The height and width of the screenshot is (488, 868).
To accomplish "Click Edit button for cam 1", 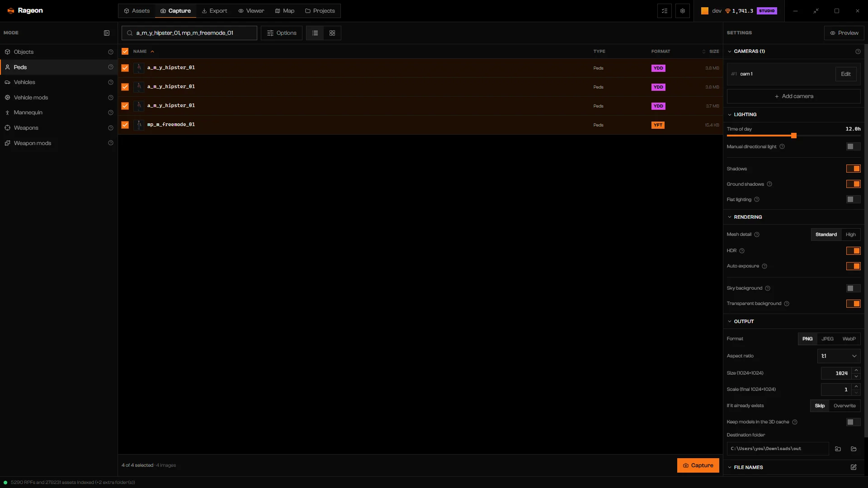I will click(845, 74).
